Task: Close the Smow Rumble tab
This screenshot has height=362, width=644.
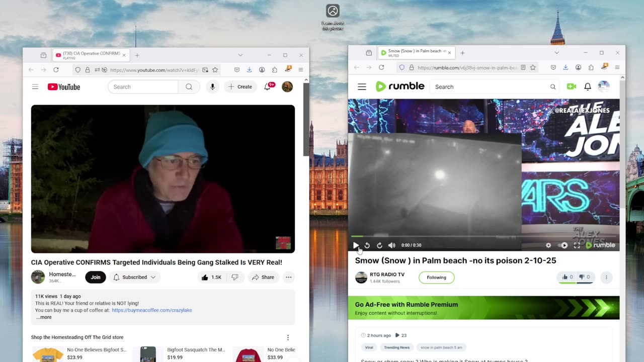Action: pos(449,53)
